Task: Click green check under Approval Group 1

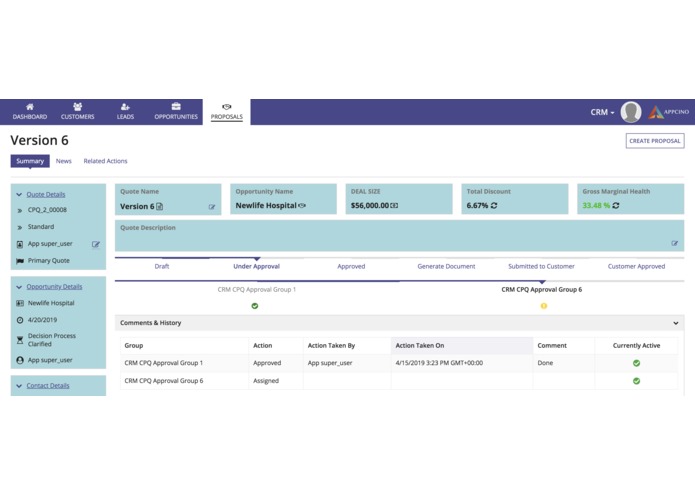Action: [x=255, y=306]
